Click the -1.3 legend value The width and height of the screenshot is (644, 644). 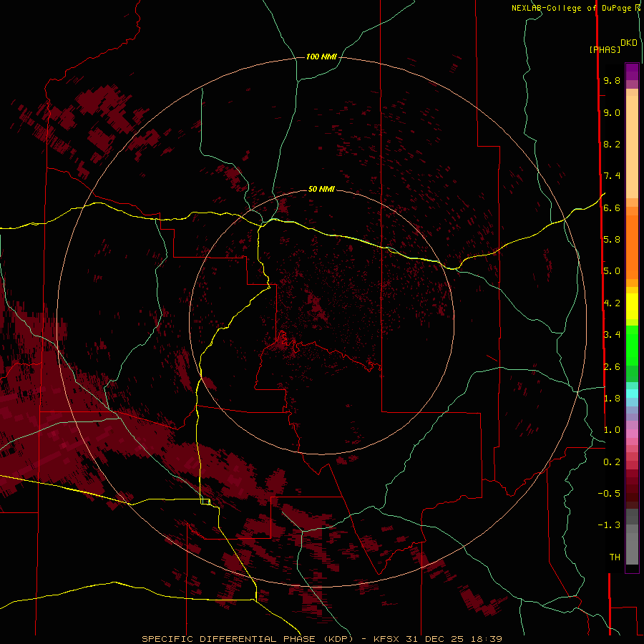(609, 525)
